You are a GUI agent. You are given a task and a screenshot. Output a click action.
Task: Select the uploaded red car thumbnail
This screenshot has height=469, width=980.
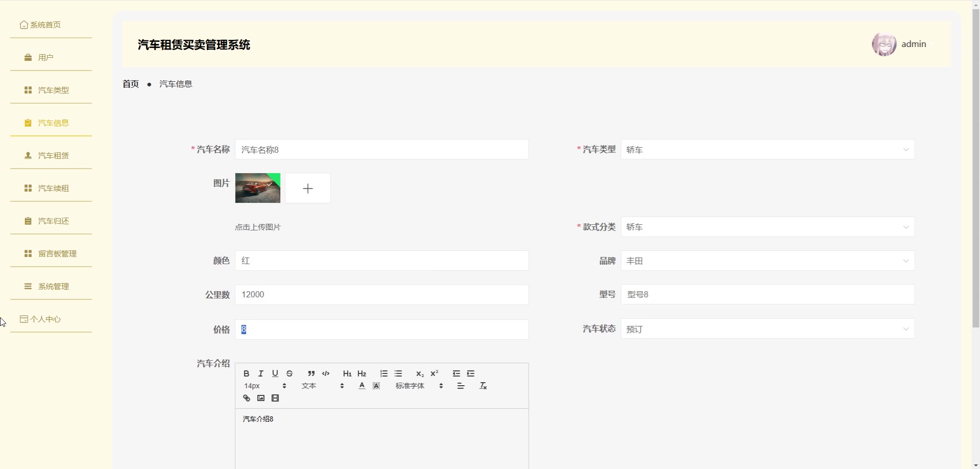tap(258, 188)
